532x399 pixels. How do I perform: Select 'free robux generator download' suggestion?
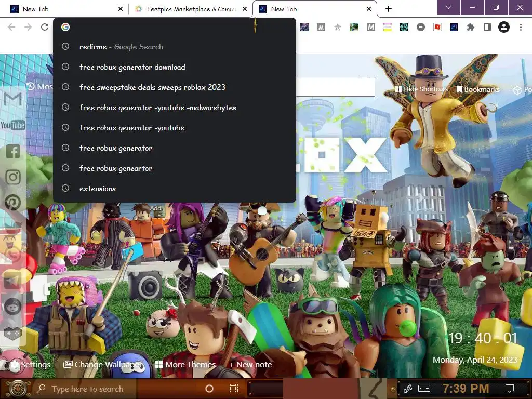point(175,67)
